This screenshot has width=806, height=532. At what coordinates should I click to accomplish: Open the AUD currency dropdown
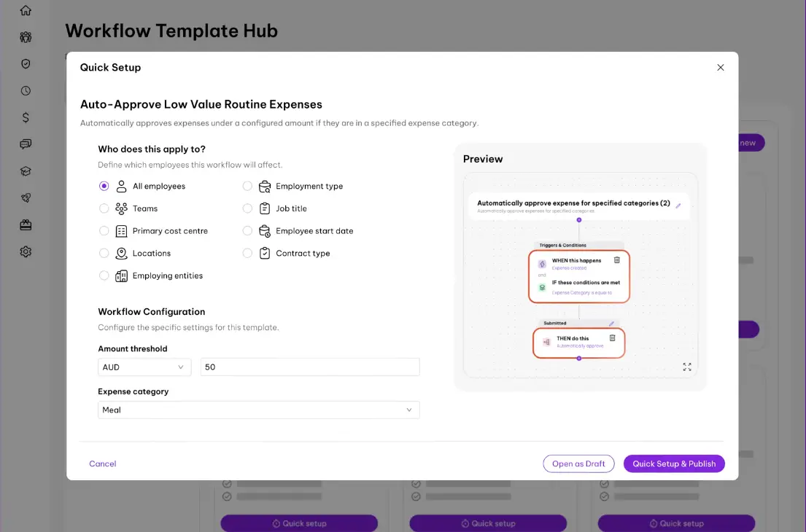pos(144,367)
